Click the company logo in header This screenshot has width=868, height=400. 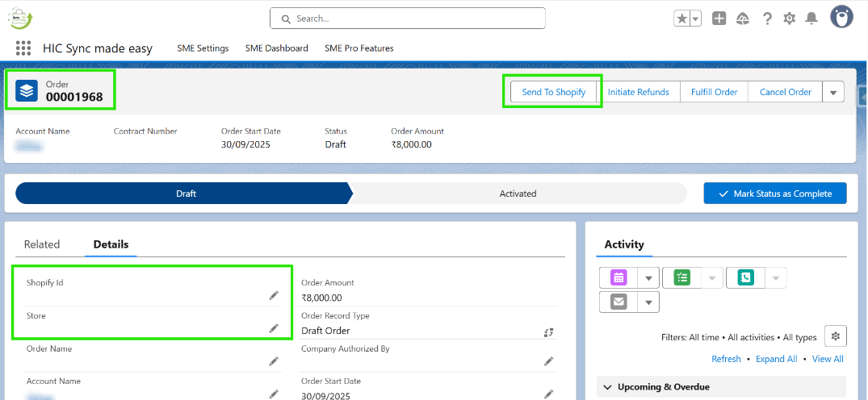[x=20, y=18]
